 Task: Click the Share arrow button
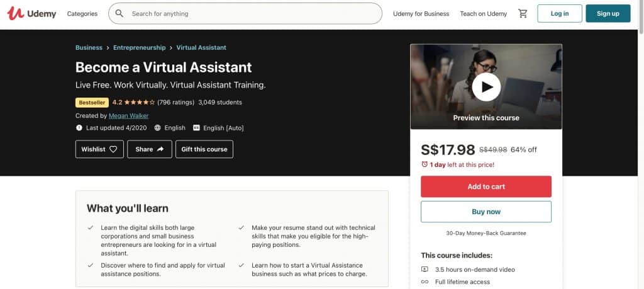(150, 149)
